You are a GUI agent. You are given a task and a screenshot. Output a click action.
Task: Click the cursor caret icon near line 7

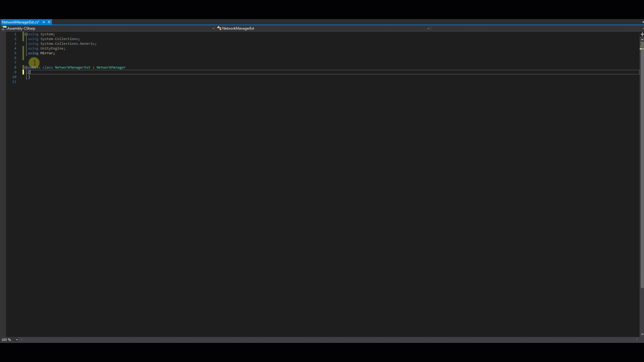34,63
